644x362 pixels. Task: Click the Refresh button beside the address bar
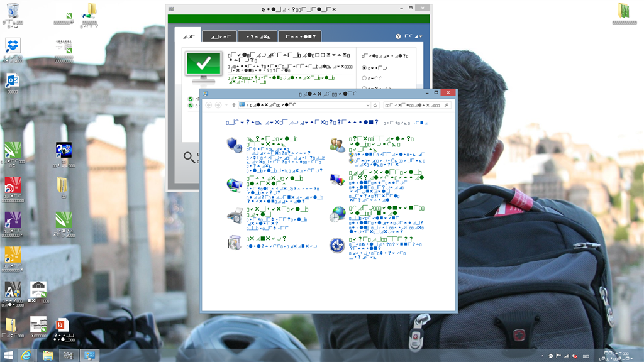375,105
